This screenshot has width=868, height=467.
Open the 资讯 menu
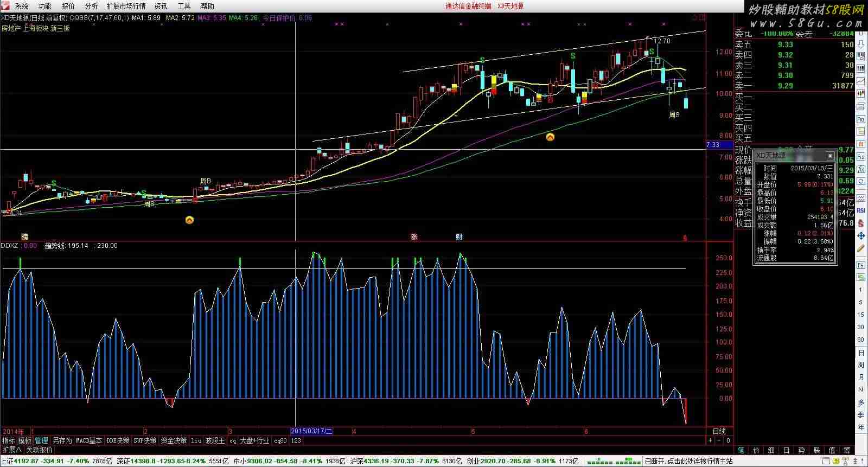pos(161,6)
